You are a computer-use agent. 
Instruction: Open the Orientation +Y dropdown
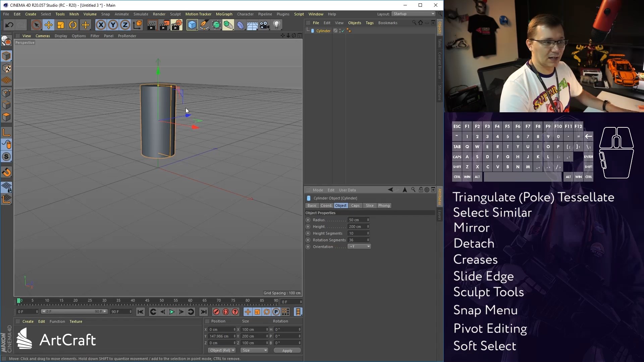359,246
